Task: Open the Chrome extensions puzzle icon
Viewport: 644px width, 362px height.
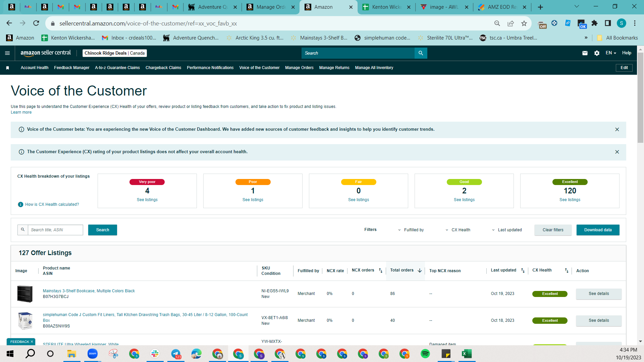Action: coord(594,23)
